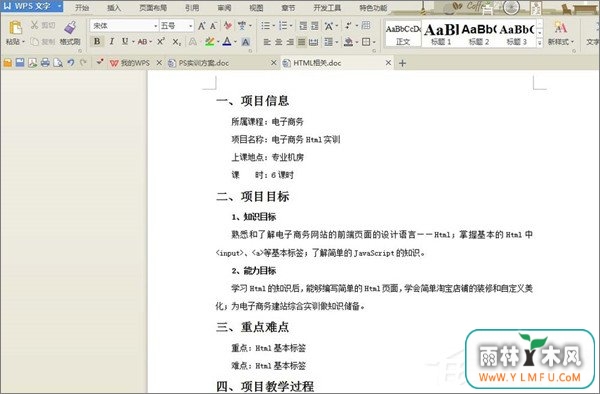This screenshot has width=600, height=394.
Task: Close the PS实训方案.doc tab
Action: coord(273,62)
